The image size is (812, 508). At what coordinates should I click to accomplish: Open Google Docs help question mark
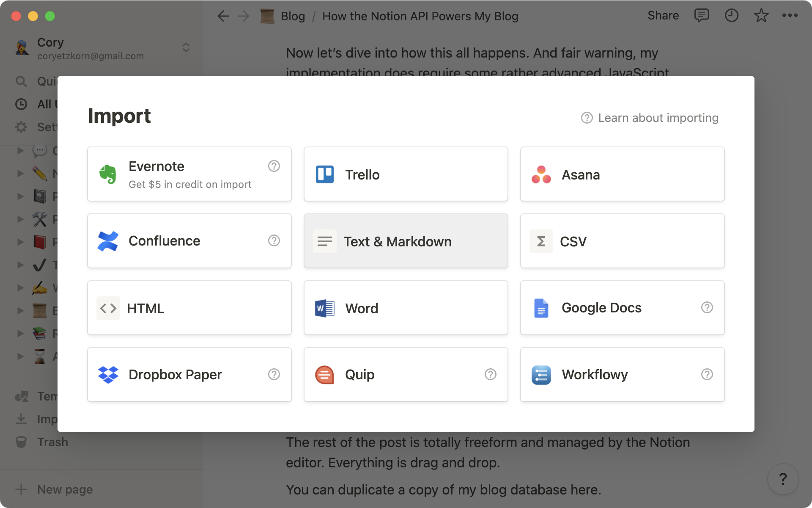pyautogui.click(x=707, y=307)
